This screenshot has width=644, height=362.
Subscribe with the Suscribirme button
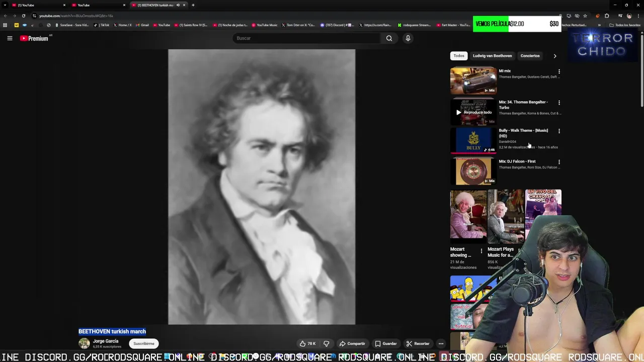pyautogui.click(x=144, y=344)
